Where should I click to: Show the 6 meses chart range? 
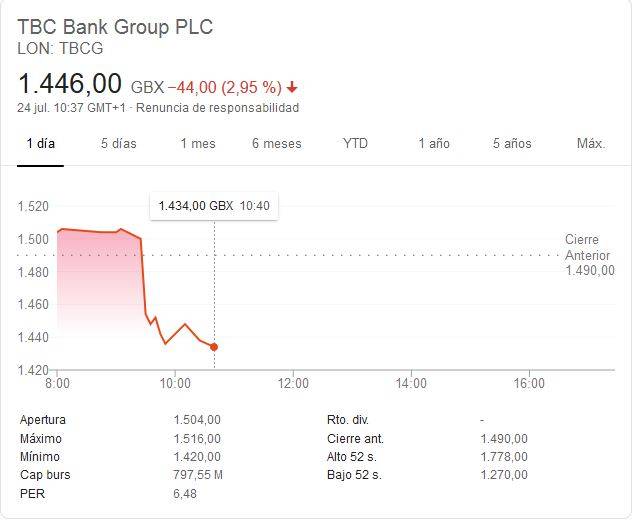point(277,144)
